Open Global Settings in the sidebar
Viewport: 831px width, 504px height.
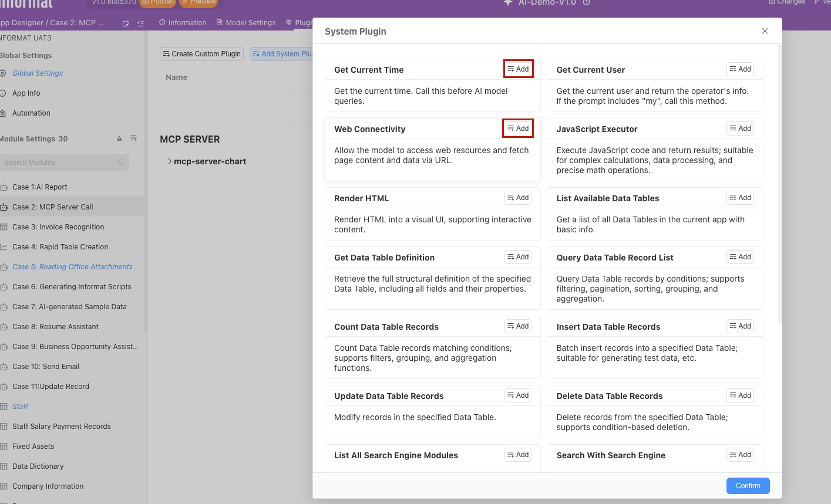point(38,73)
